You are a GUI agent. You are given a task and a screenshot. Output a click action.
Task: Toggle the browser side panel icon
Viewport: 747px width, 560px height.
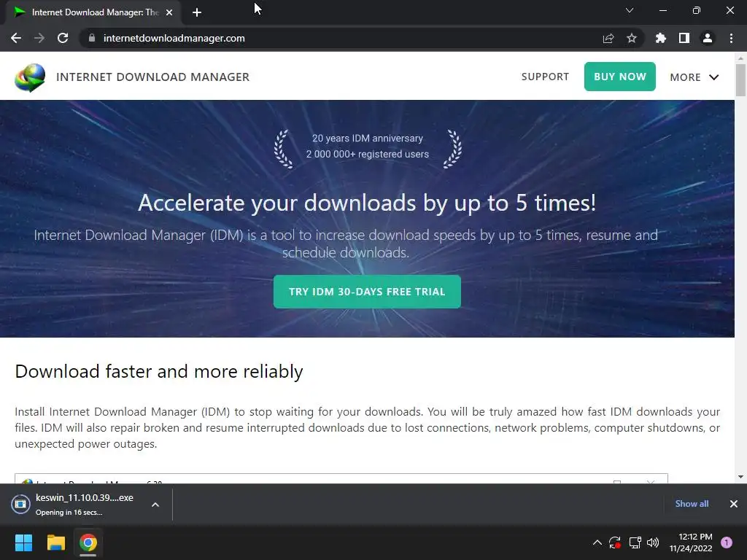(684, 38)
